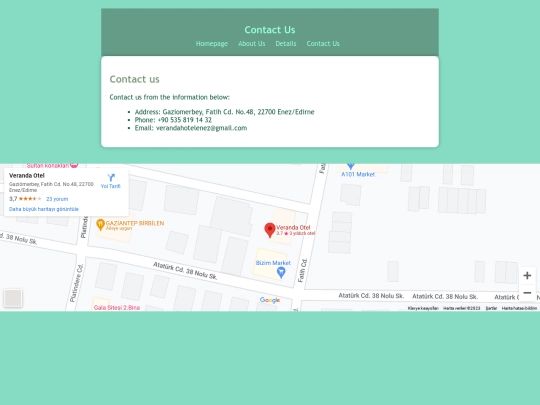This screenshot has height=405, width=540.
Task: Click the Yol Tarifi directions icon
Action: (x=111, y=178)
